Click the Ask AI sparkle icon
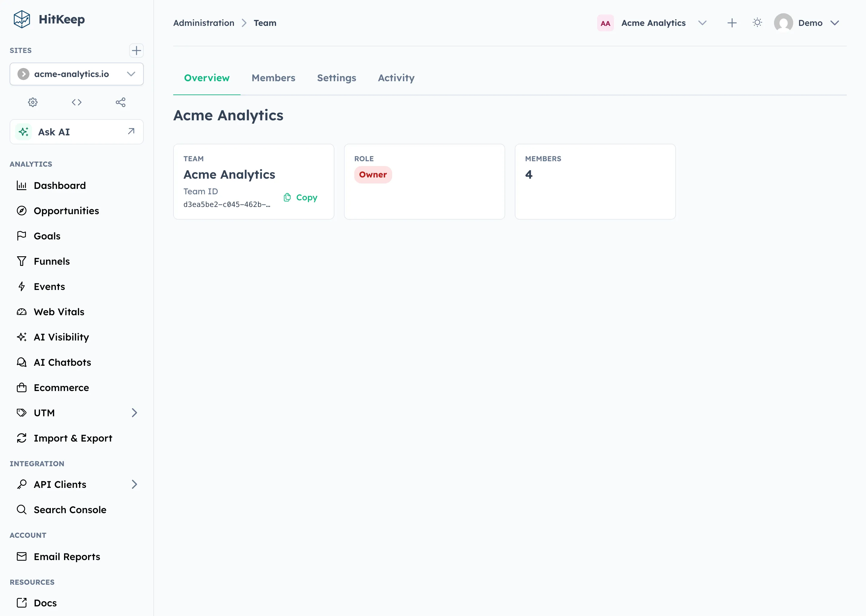 pyautogui.click(x=23, y=132)
